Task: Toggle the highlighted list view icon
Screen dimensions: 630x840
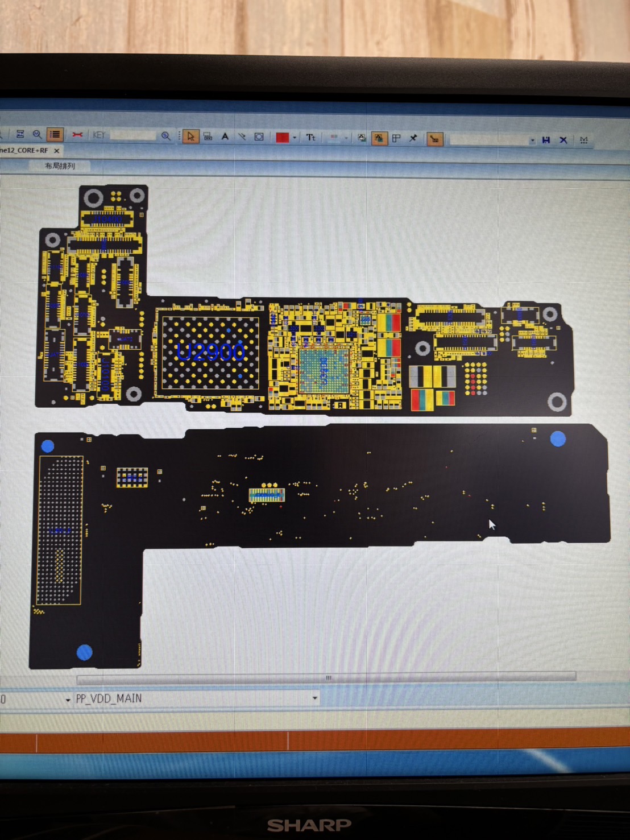Action: (55, 134)
